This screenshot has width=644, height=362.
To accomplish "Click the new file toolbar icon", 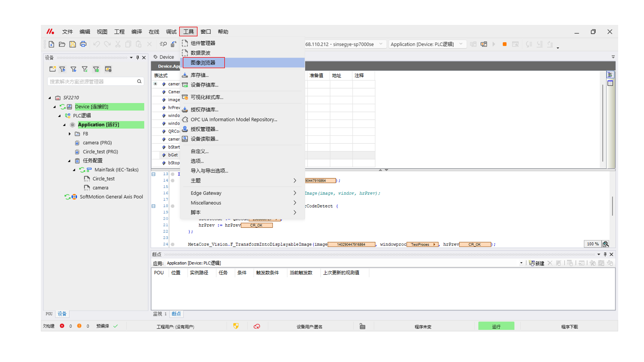I will tap(51, 44).
